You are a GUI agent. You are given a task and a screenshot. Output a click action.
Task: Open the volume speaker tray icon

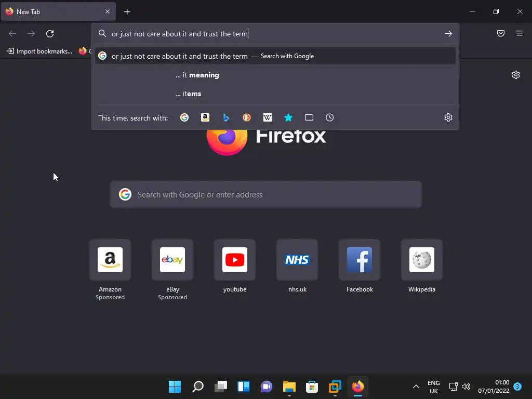[x=466, y=387]
